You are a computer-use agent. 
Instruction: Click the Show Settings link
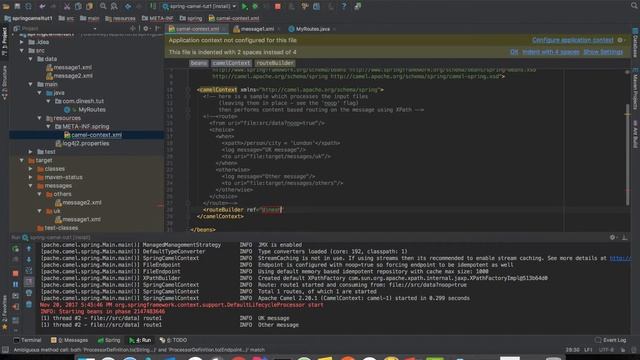(x=603, y=52)
